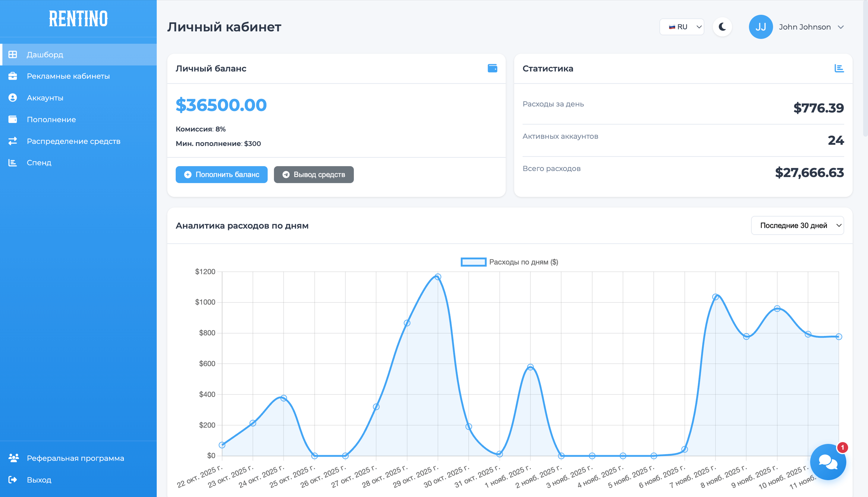Open the RU language dropdown
868x497 pixels.
click(x=681, y=27)
